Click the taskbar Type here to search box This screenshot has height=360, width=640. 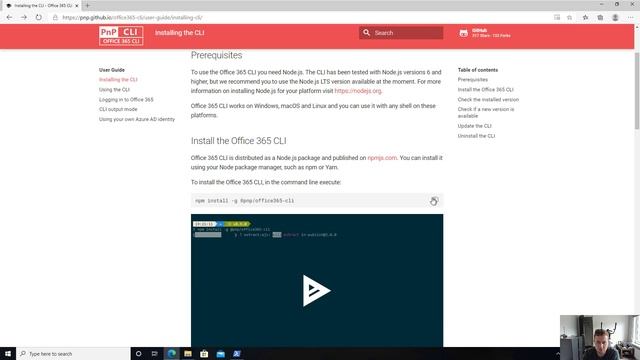pyautogui.click(x=73, y=353)
